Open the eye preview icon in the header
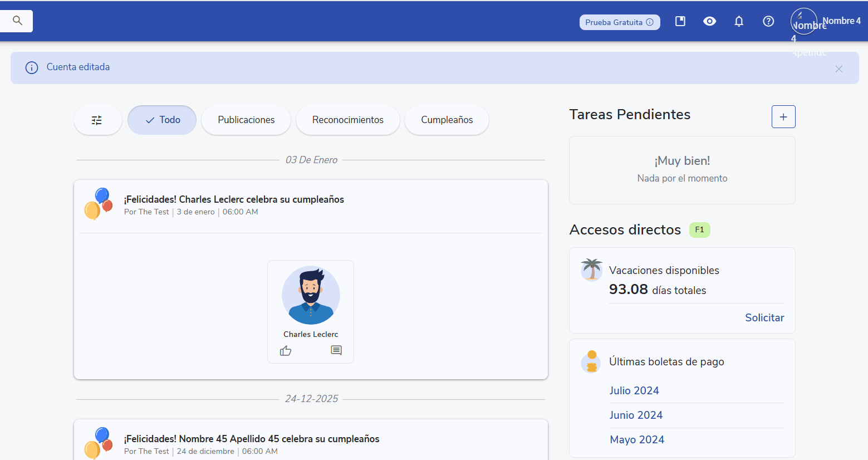The image size is (868, 460). coord(709,21)
